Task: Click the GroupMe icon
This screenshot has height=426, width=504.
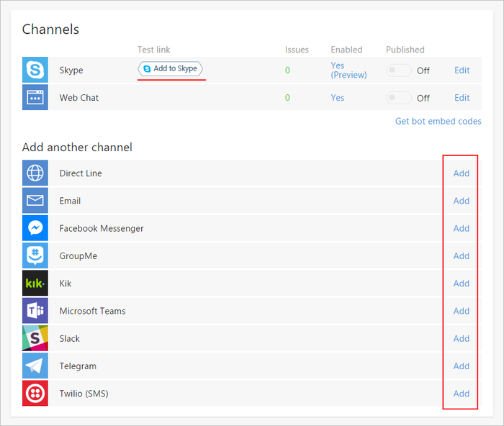Action: (35, 255)
